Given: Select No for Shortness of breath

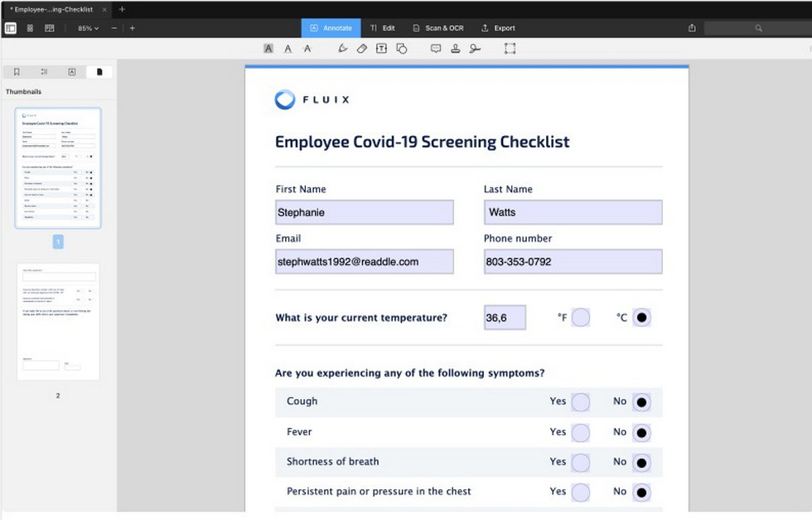Looking at the screenshot, I should 640,463.
